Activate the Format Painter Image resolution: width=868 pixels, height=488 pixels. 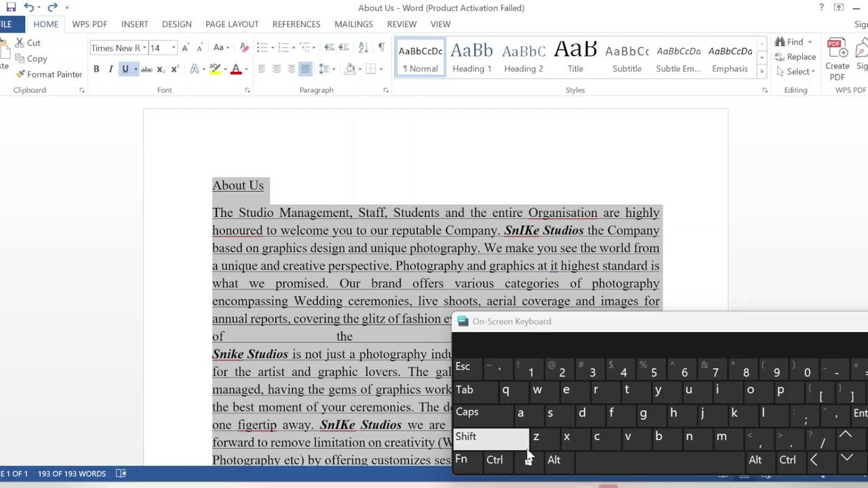click(48, 75)
